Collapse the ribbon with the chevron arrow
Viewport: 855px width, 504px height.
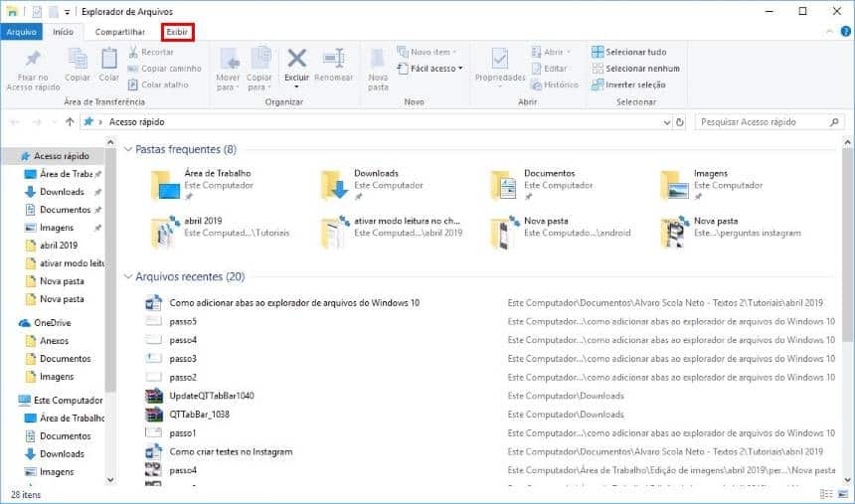(x=829, y=32)
